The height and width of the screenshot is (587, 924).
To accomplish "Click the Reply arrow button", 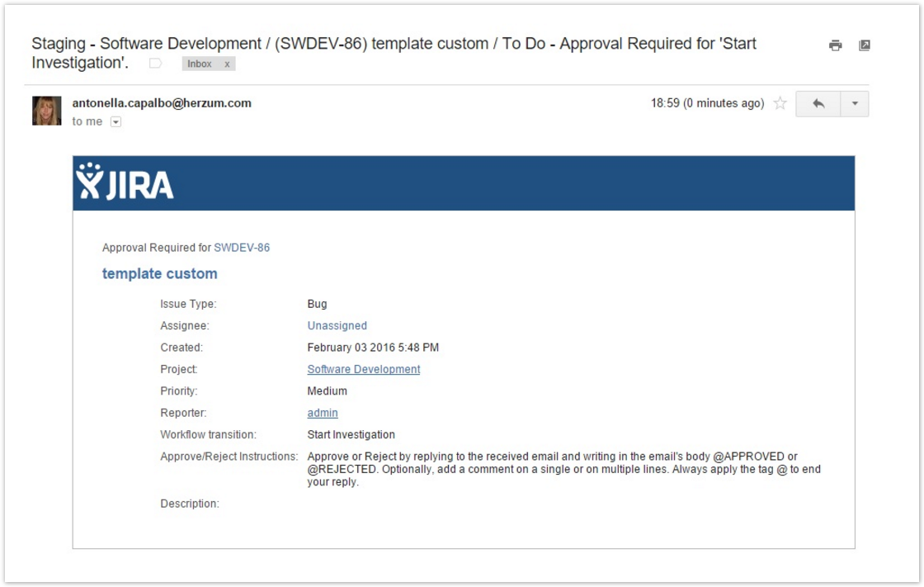I will 818,104.
